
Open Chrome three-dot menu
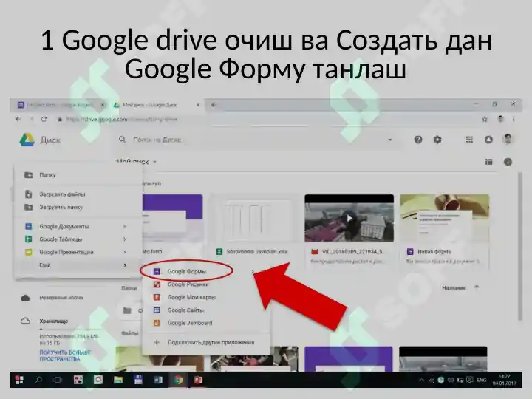tap(514, 119)
